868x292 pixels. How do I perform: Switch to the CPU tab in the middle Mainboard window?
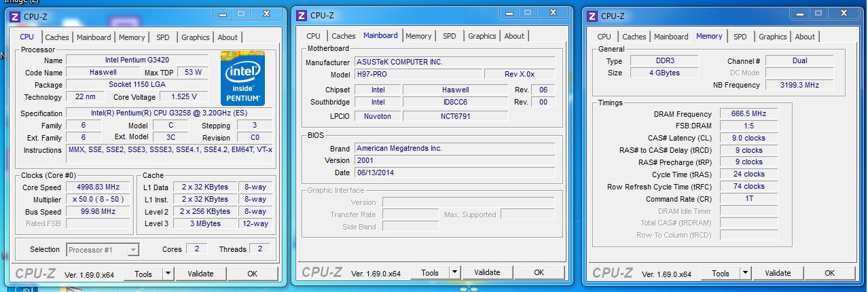pyautogui.click(x=313, y=36)
